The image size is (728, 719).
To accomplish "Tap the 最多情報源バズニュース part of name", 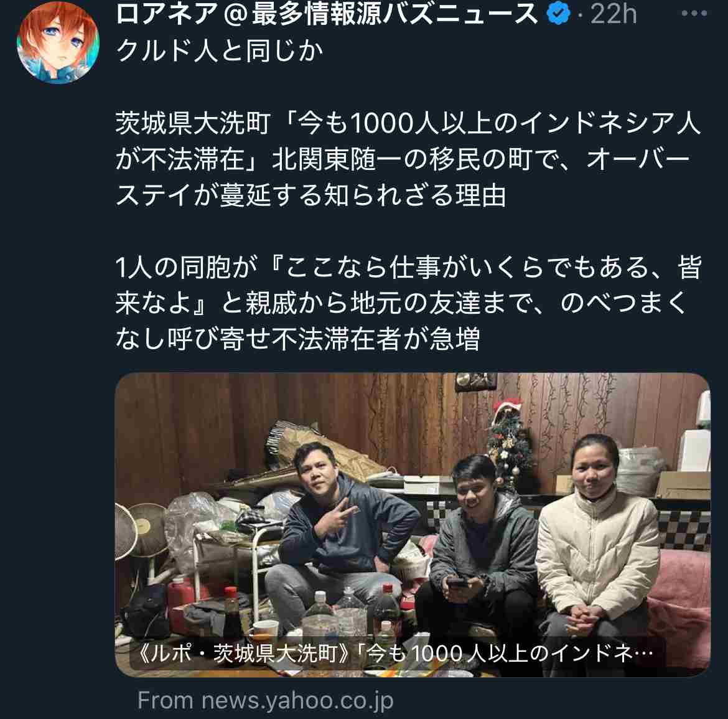I will point(394,14).
